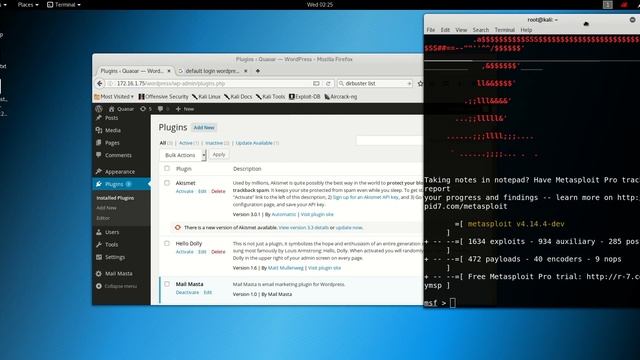The height and width of the screenshot is (360, 640).
Task: Click the Exploit-DB bookmark
Action: 304,97
